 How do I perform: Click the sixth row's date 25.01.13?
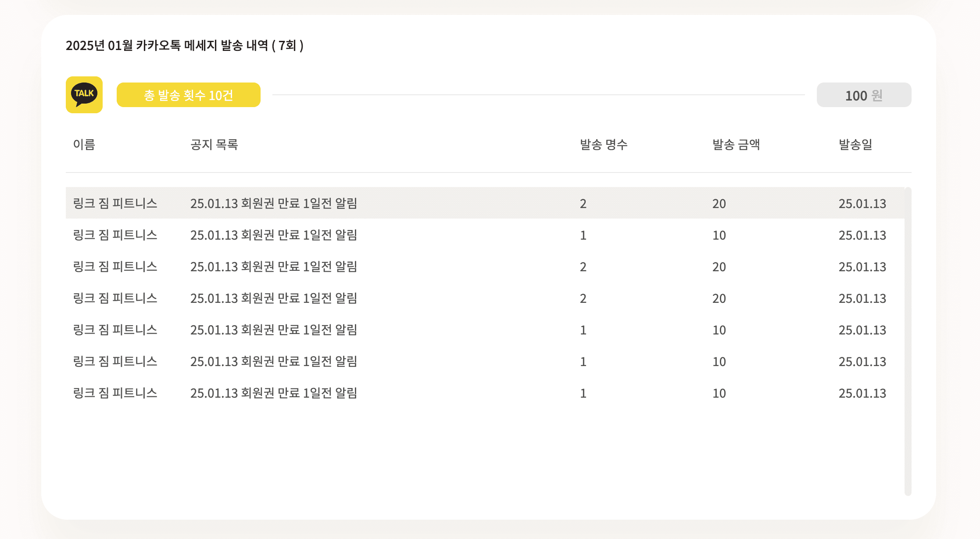click(x=862, y=362)
